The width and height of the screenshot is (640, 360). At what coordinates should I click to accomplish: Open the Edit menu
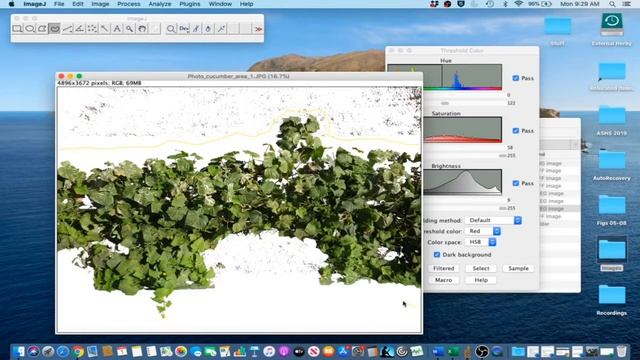coord(78,4)
